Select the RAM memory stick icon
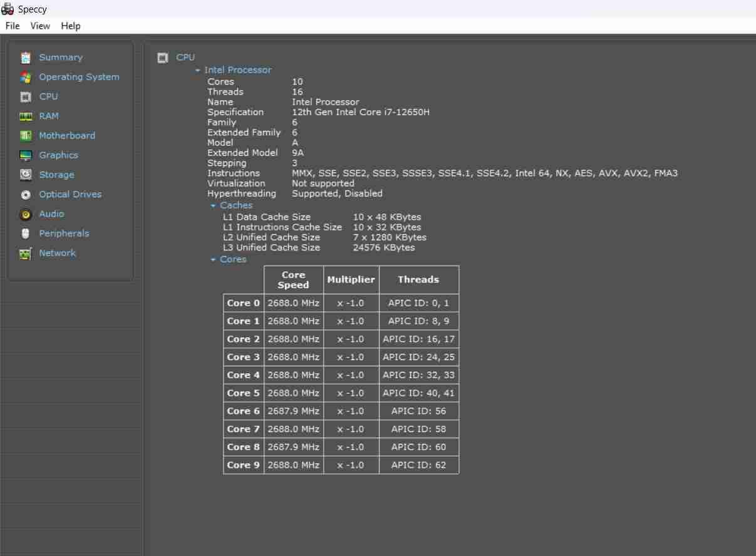 click(x=26, y=116)
